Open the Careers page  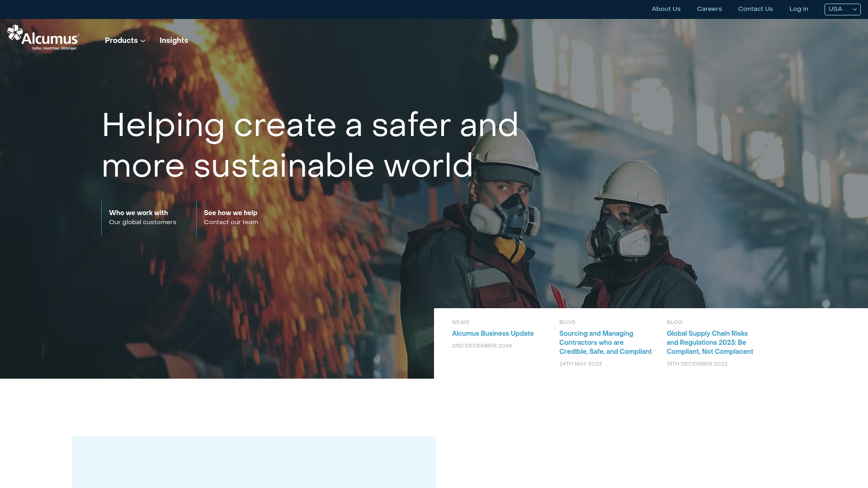(x=709, y=9)
